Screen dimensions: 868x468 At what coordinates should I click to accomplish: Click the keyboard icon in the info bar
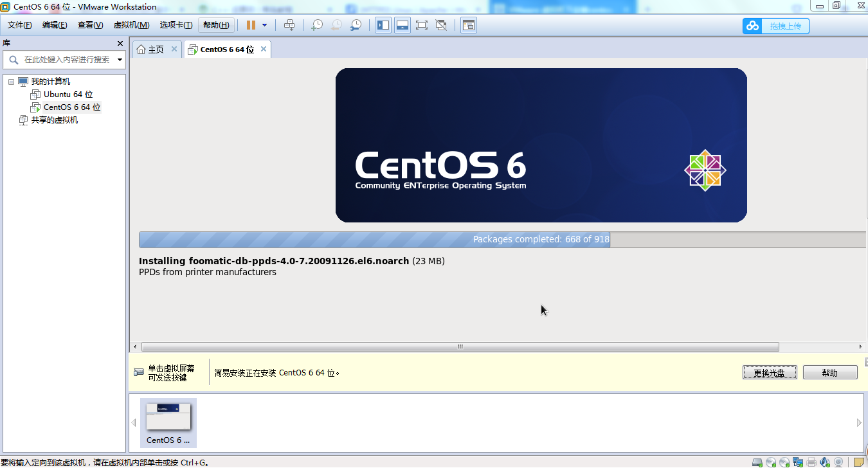point(139,372)
